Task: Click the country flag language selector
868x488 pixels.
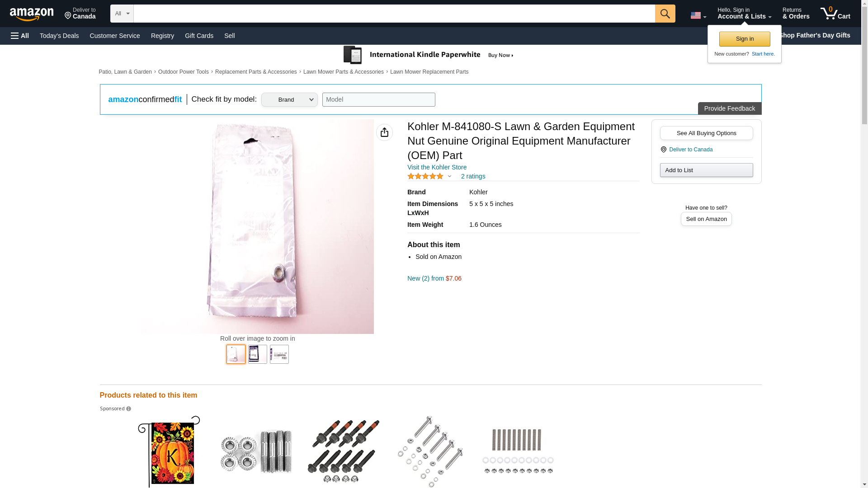Action: coord(698,15)
